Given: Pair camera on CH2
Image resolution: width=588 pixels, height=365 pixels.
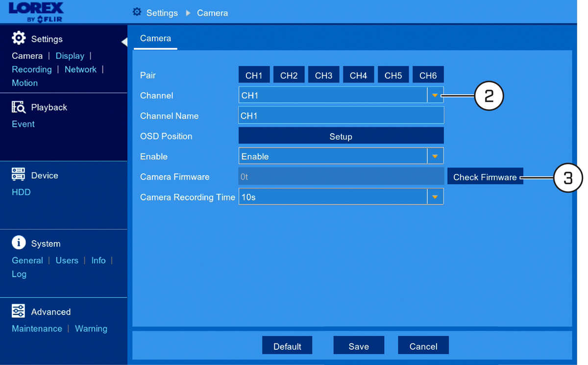Looking at the screenshot, I should point(289,75).
